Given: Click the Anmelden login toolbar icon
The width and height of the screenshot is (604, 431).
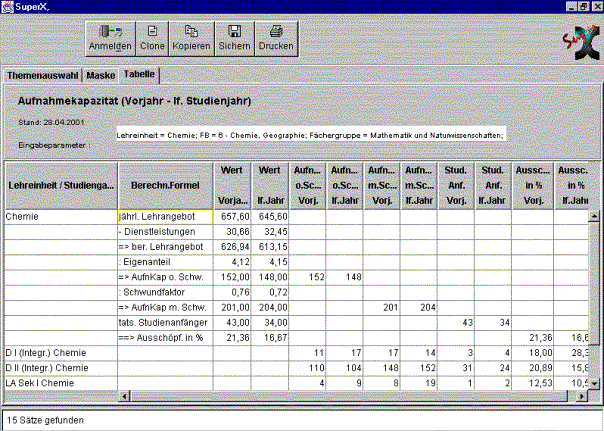Looking at the screenshot, I should click(x=110, y=39).
